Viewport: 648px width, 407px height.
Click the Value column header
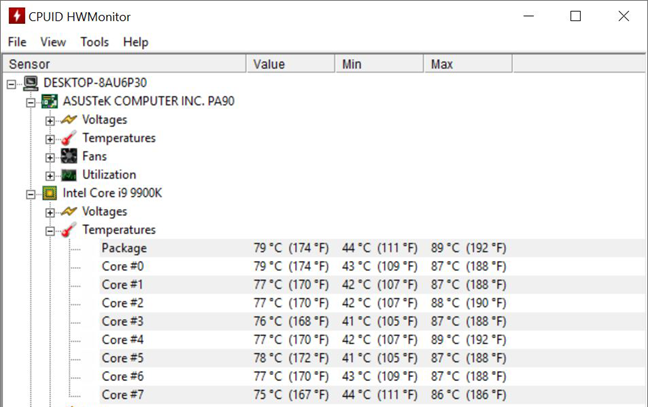point(291,64)
